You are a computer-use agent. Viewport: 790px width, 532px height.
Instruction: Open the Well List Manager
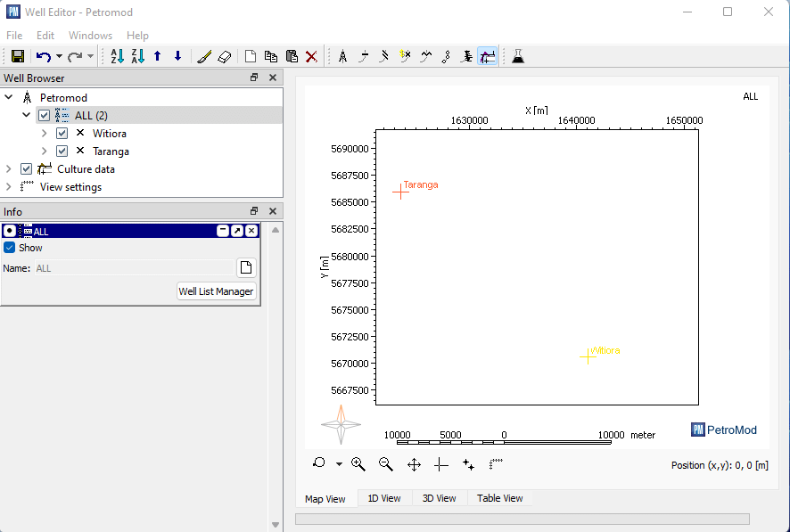pyautogui.click(x=217, y=291)
